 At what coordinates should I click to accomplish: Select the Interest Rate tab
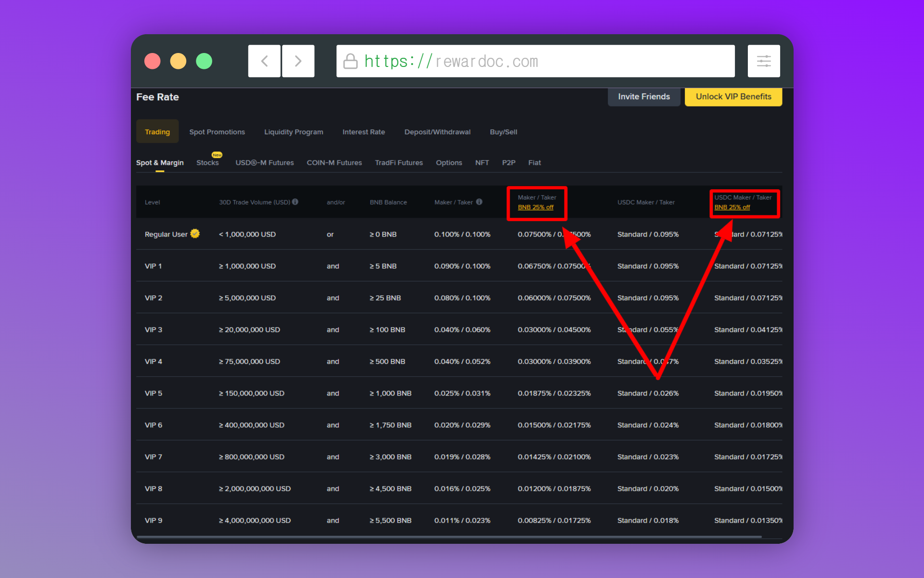tap(364, 132)
